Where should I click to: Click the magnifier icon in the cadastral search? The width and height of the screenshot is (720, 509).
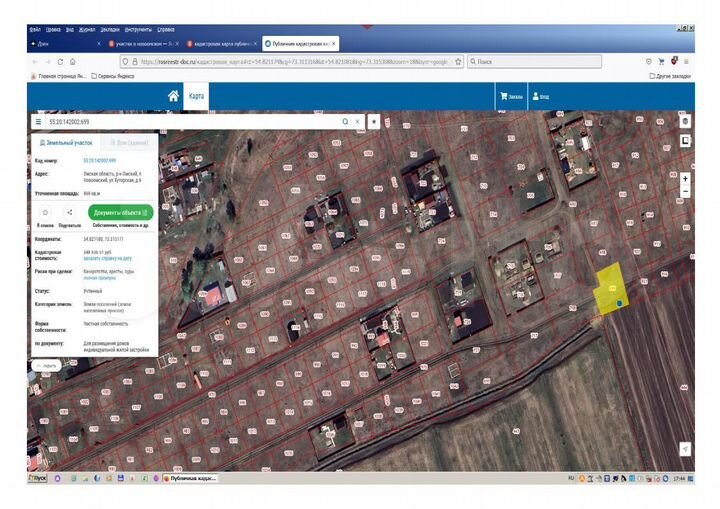(346, 120)
